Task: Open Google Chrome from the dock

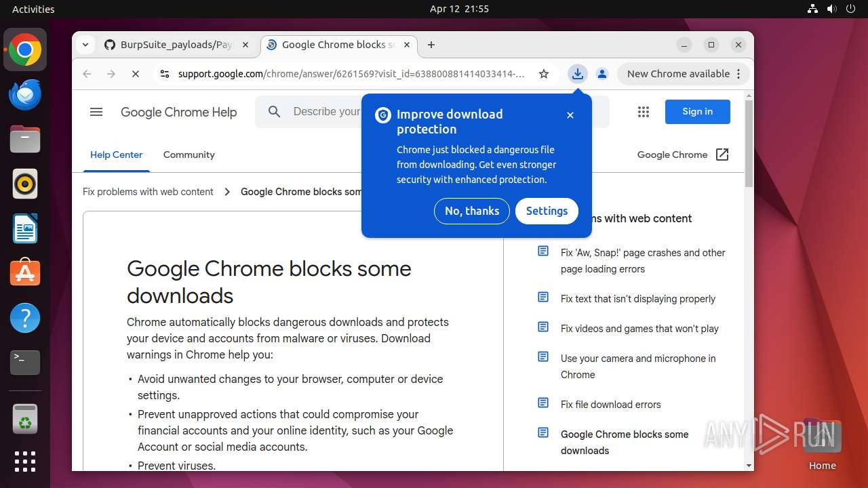Action: click(25, 49)
